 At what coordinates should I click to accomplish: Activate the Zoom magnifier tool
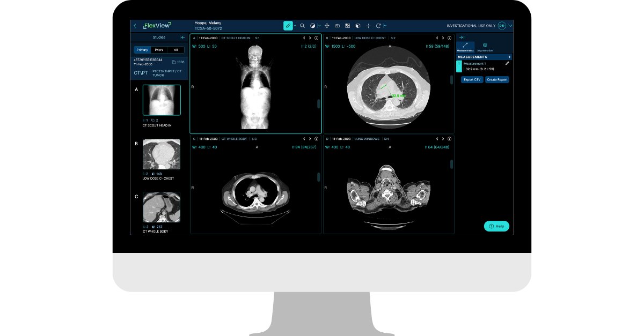tap(302, 25)
